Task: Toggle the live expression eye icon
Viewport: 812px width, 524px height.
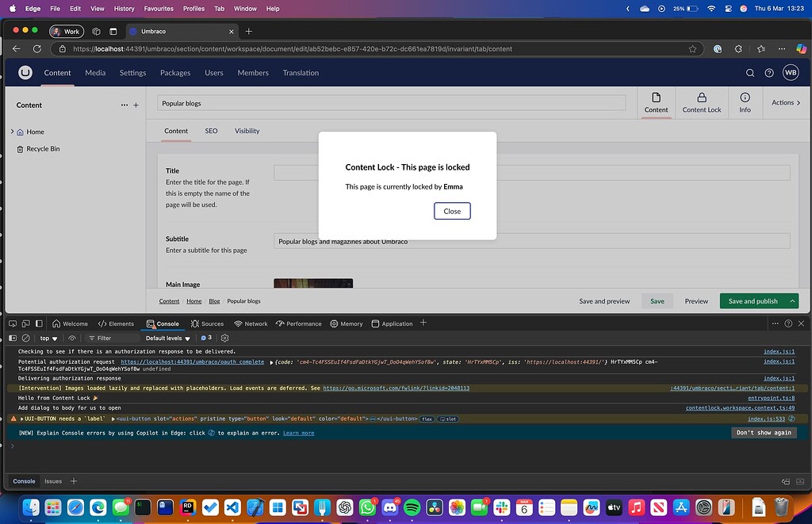Action: [71, 338]
